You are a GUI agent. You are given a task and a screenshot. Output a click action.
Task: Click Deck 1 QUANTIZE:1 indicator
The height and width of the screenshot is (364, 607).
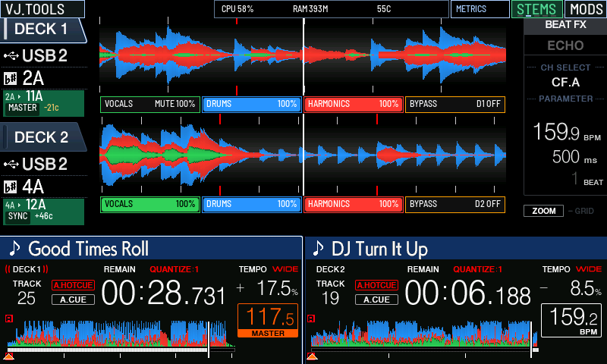point(175,269)
